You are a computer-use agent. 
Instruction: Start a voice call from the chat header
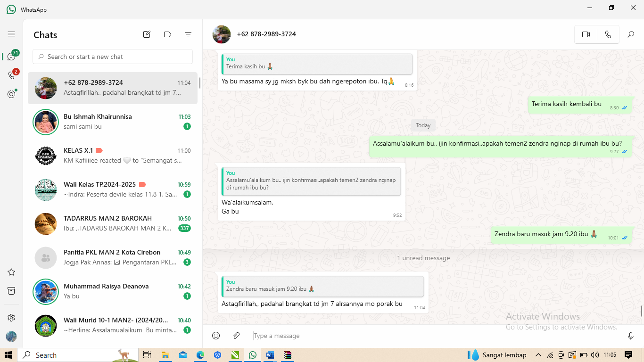608,34
